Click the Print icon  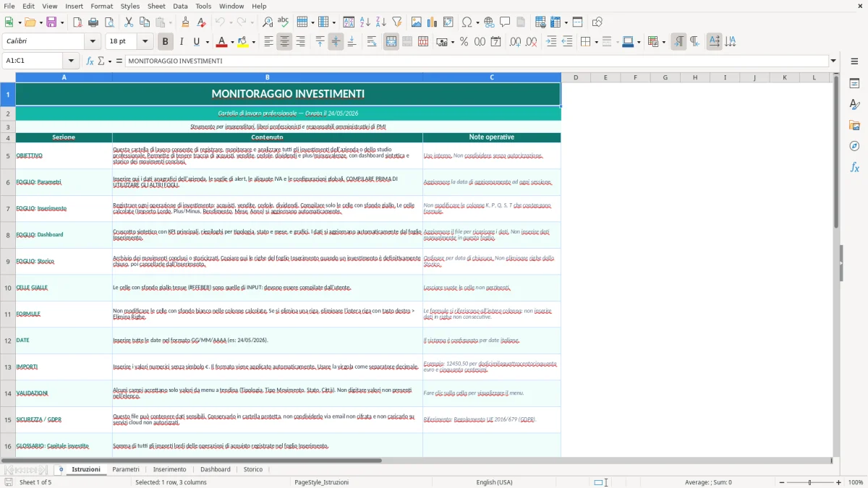coord(93,22)
